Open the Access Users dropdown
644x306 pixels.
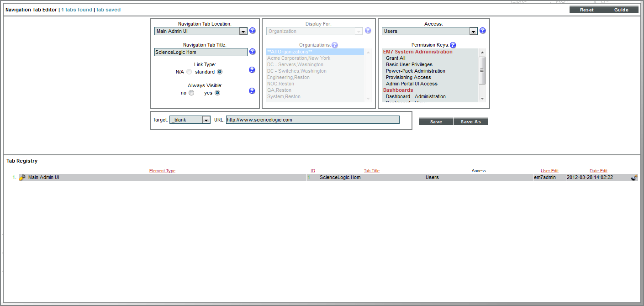[430, 31]
